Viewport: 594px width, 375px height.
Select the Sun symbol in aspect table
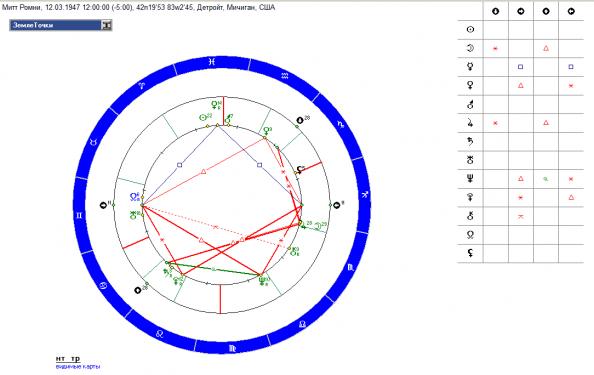click(x=470, y=30)
